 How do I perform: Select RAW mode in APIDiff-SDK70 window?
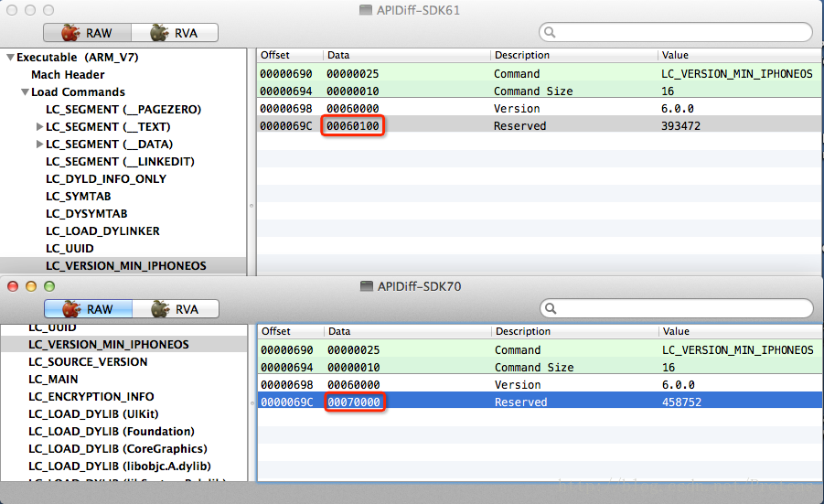tap(89, 309)
